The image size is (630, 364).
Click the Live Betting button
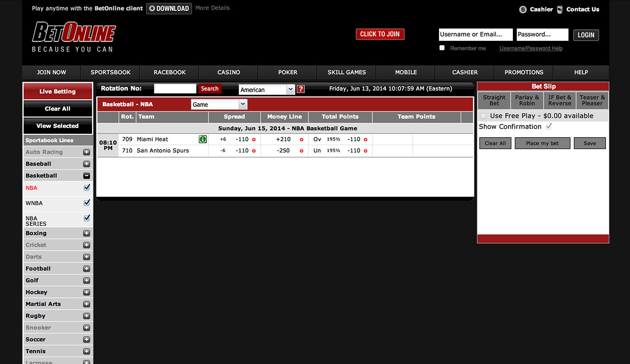[58, 91]
